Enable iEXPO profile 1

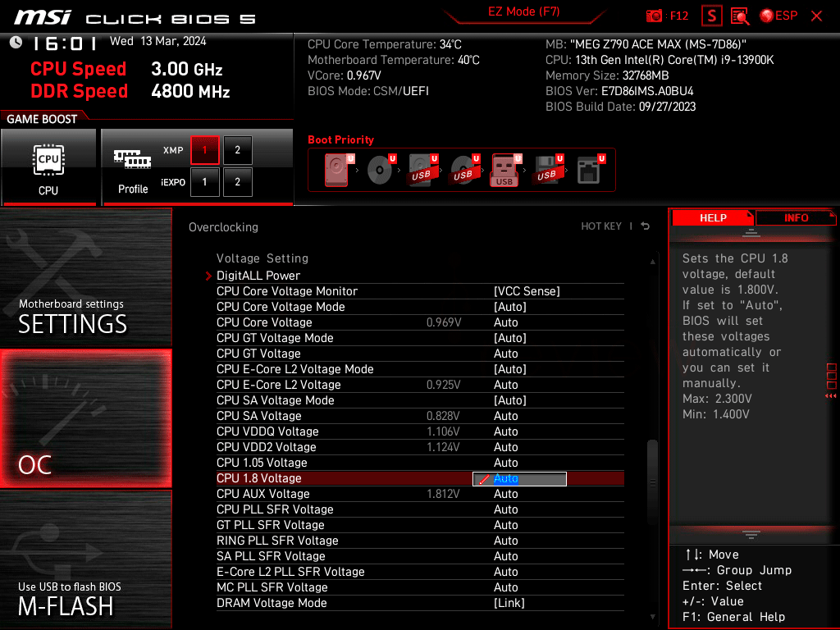[x=204, y=182]
